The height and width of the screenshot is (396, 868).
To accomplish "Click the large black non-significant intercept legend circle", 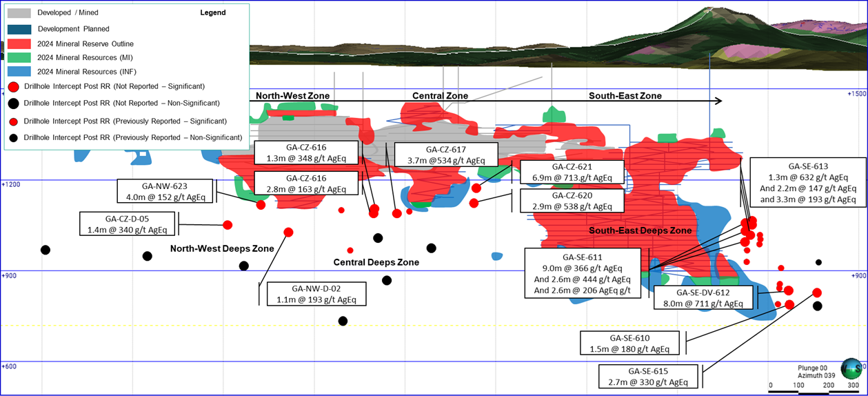I will pyautogui.click(x=13, y=103).
